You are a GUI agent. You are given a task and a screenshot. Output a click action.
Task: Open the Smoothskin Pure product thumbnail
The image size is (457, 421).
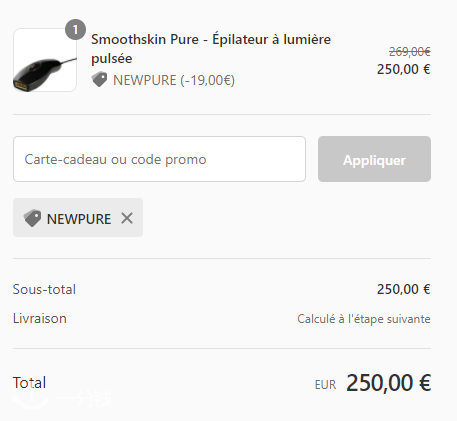pyautogui.click(x=45, y=60)
